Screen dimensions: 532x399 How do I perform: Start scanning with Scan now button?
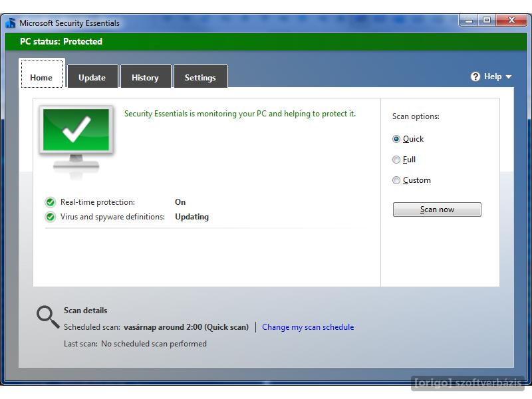[x=437, y=209]
